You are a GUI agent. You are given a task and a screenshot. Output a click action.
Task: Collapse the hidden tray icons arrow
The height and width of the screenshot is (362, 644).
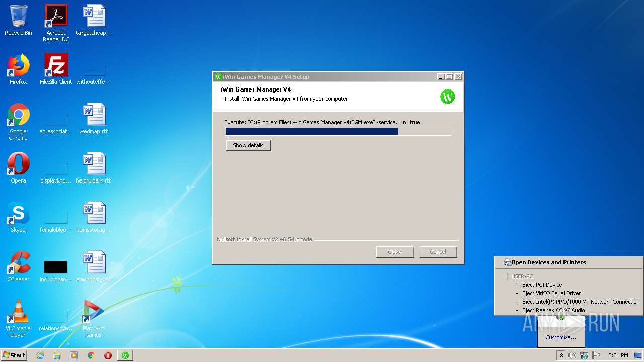pyautogui.click(x=561, y=355)
